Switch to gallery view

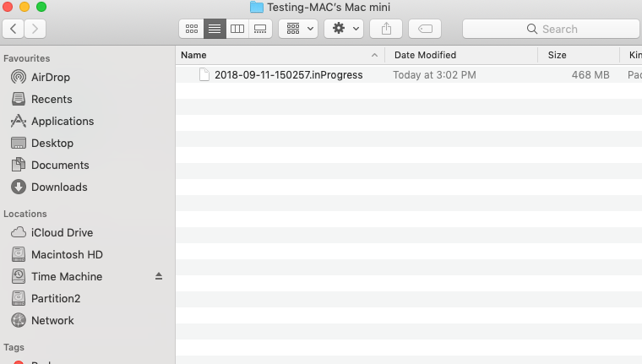click(260, 29)
